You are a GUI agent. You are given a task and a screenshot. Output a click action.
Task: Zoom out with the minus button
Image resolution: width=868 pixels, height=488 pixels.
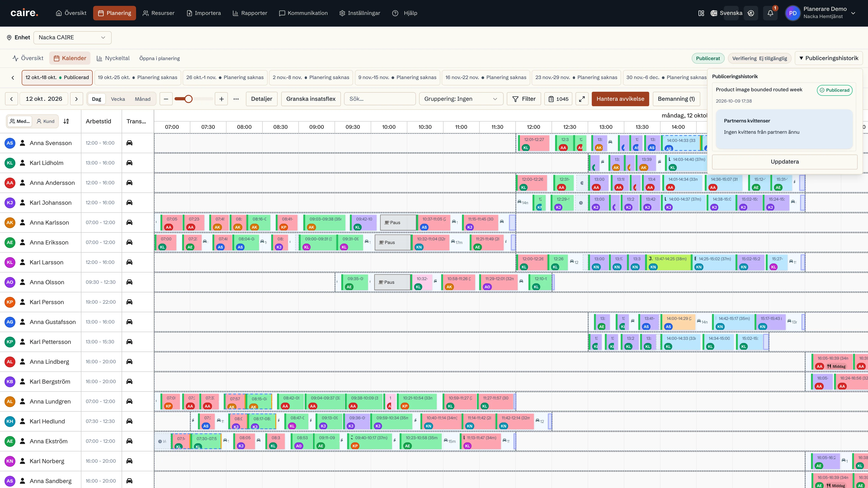pyautogui.click(x=166, y=99)
